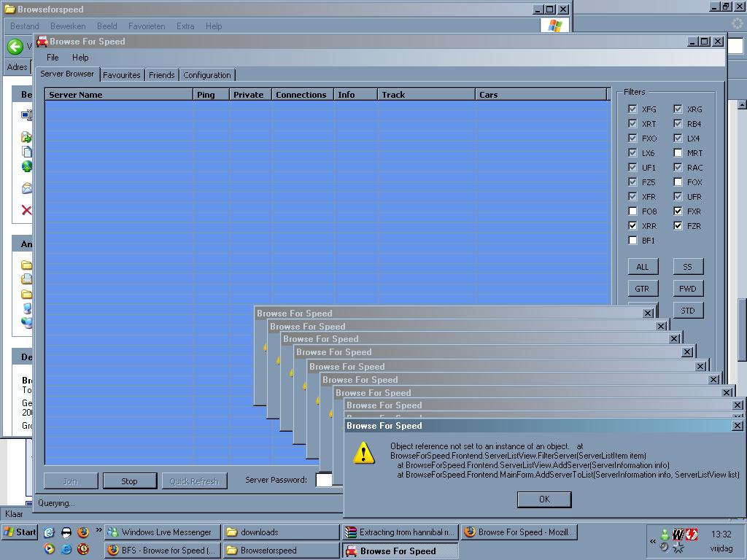Screen dimensions: 747x560
Task: Open the Extra menu in Explorer window
Action: pyautogui.click(x=185, y=26)
